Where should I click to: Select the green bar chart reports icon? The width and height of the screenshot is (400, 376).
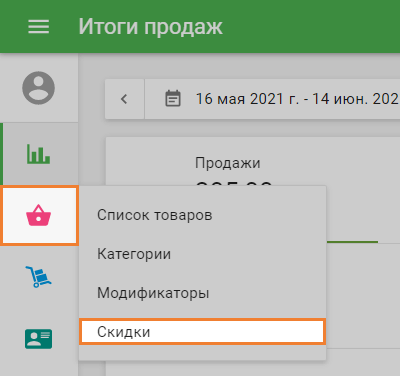(x=39, y=154)
